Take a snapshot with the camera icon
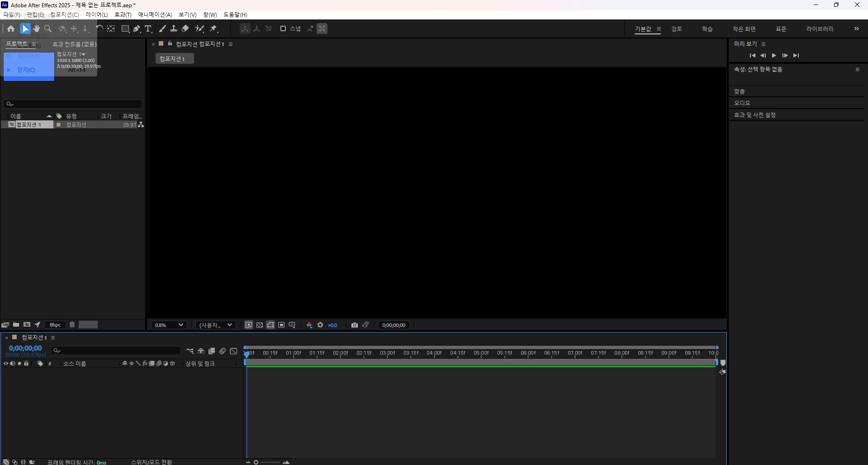The image size is (868, 465). point(355,325)
